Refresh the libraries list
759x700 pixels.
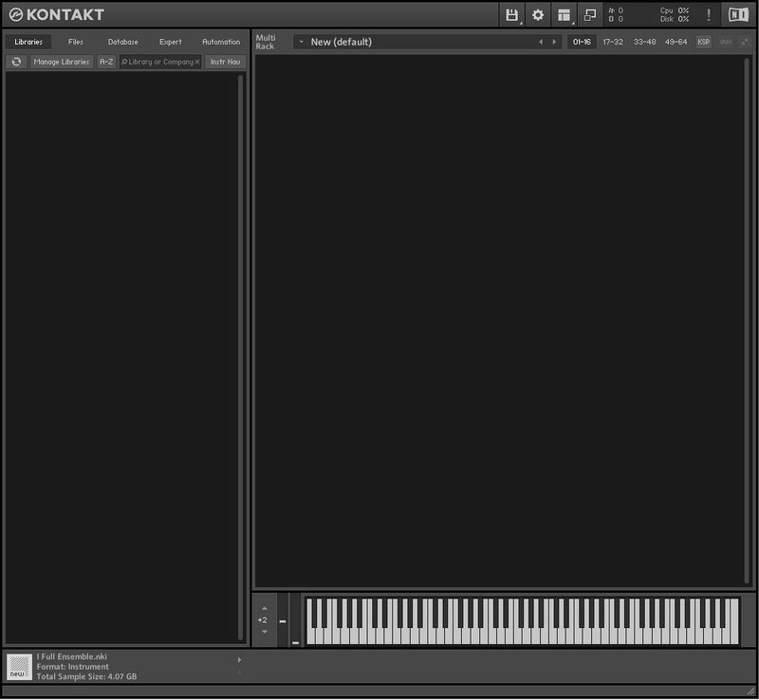coord(16,62)
